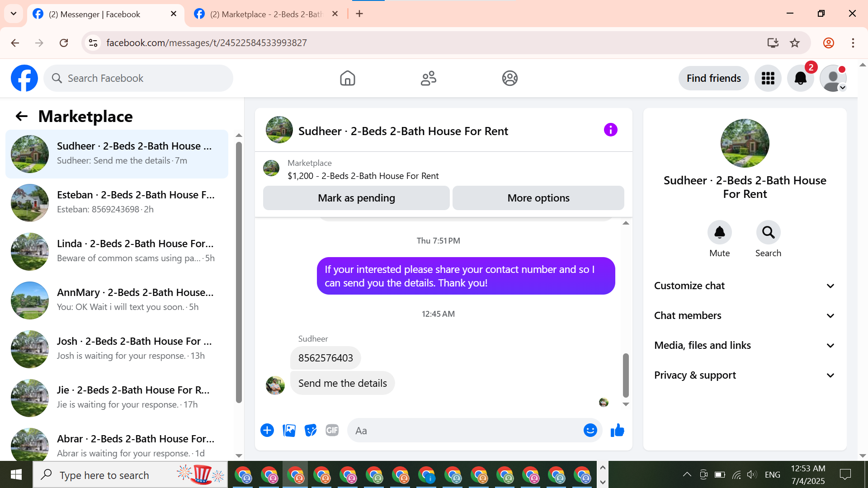The width and height of the screenshot is (868, 488).
Task: Click the purple conversation information icon
Action: tap(610, 130)
